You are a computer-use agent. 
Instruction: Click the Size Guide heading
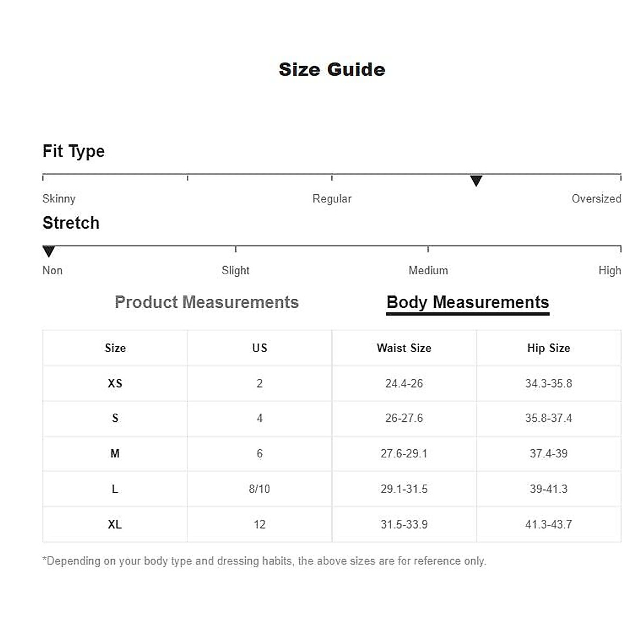(332, 70)
